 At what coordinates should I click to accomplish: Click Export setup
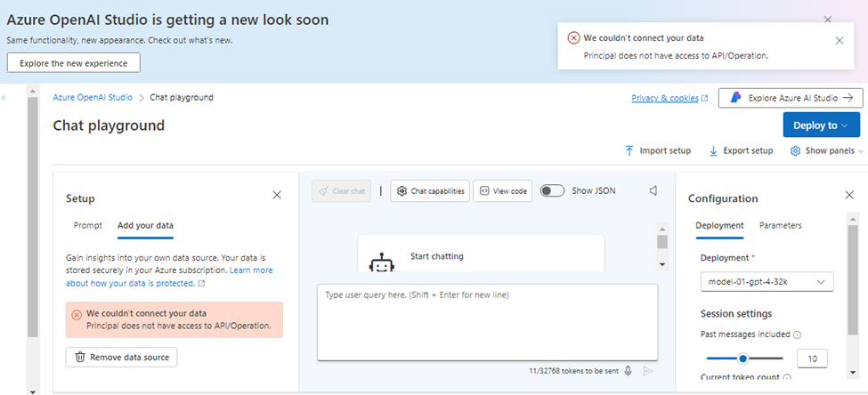point(741,150)
